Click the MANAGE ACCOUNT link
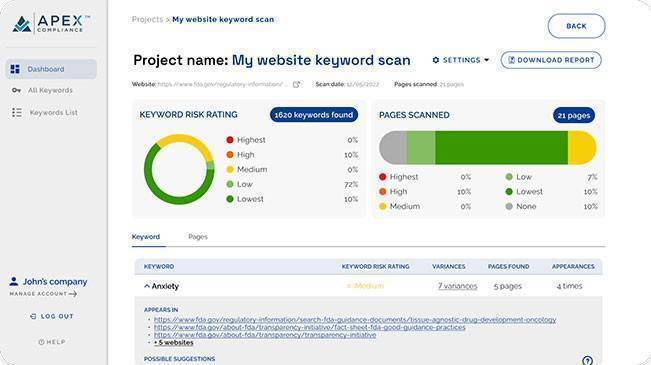The height and width of the screenshot is (365, 651). point(43,294)
